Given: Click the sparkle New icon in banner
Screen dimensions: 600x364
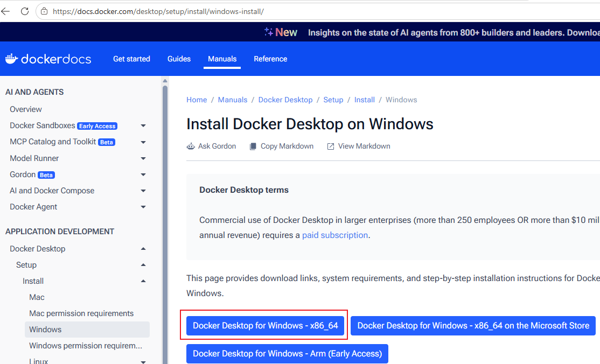Looking at the screenshot, I should [269, 32].
